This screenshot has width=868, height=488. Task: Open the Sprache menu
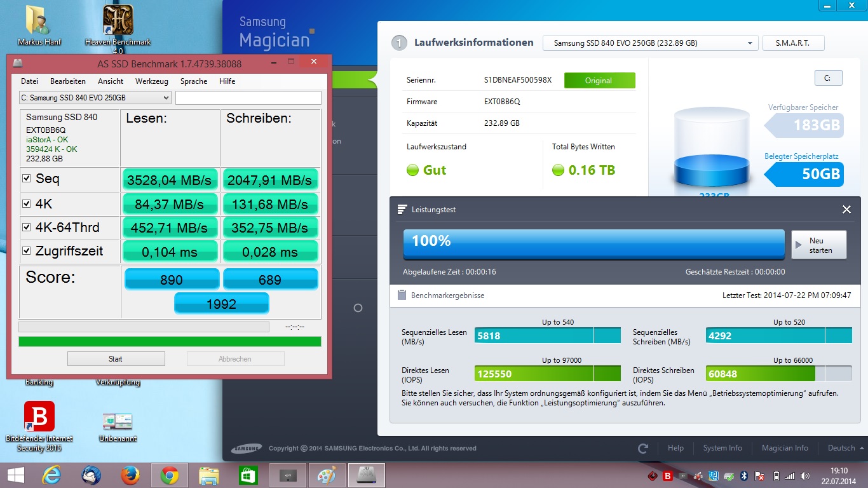(x=194, y=81)
